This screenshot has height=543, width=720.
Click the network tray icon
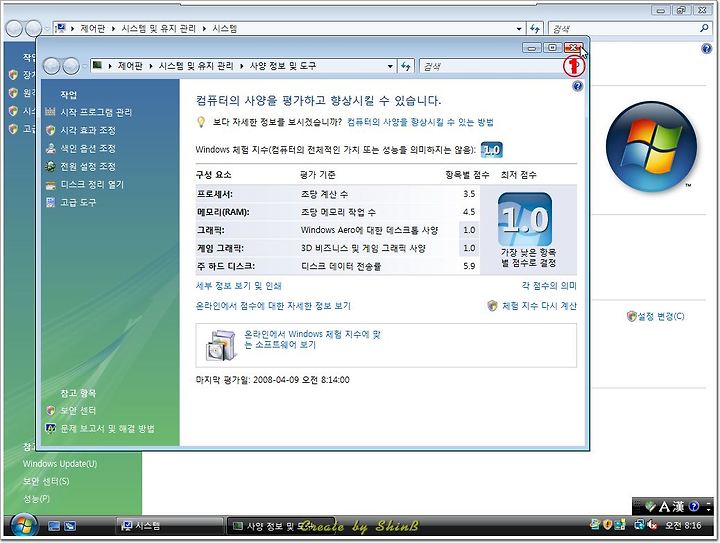639,525
